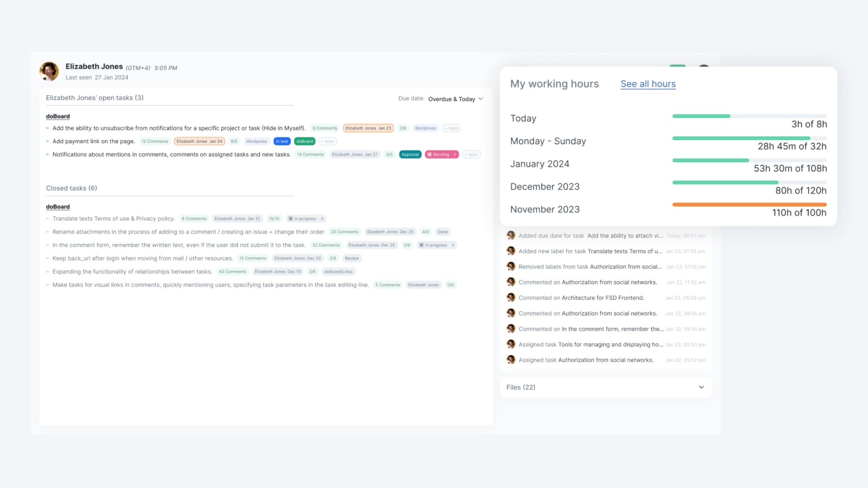Click 14 Comments badge on Notifications task

click(x=310, y=155)
